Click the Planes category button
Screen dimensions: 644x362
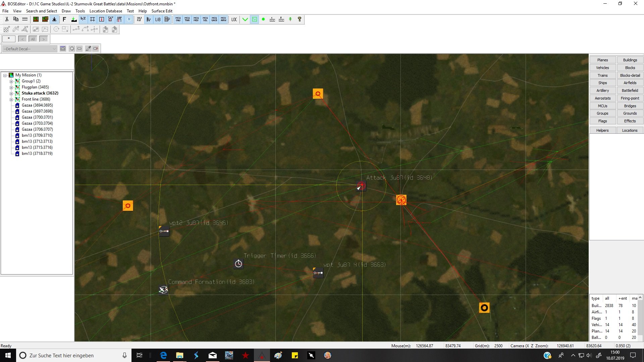click(x=602, y=60)
